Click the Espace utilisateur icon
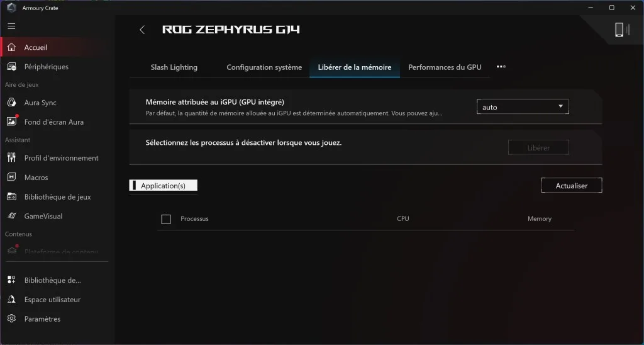This screenshot has height=345, width=644. coord(11,299)
